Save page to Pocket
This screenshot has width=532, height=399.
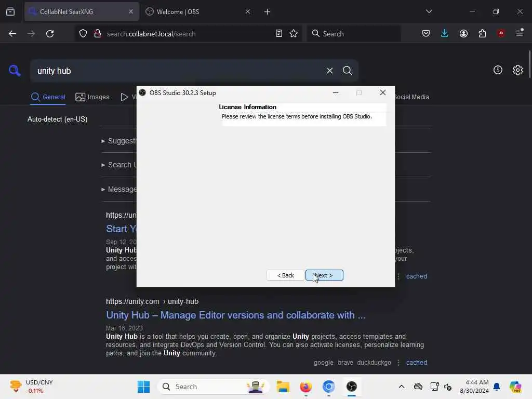(426, 33)
